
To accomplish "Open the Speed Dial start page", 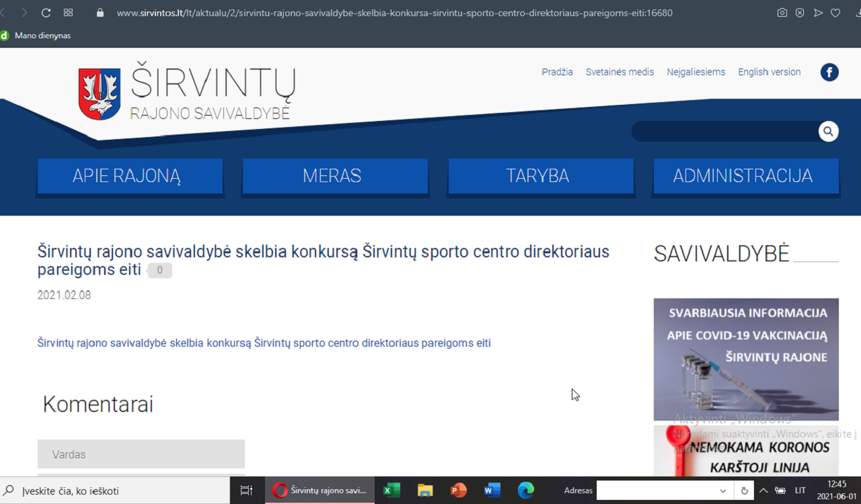I will (68, 13).
